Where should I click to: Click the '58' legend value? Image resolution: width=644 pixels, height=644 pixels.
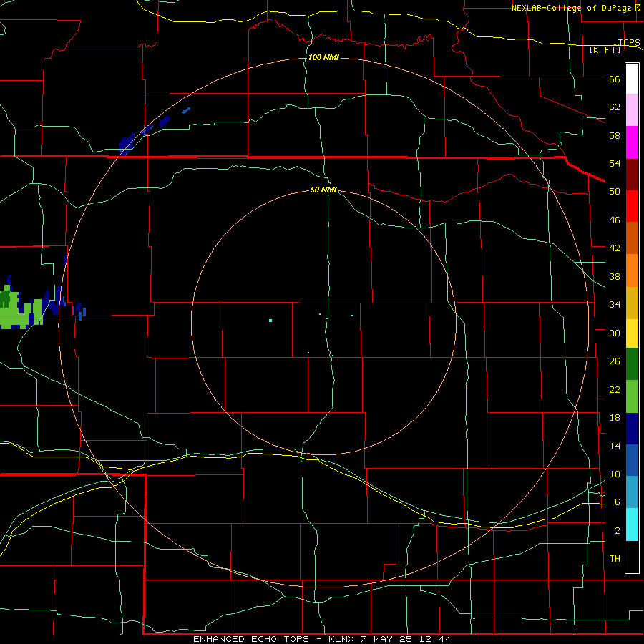coord(615,135)
